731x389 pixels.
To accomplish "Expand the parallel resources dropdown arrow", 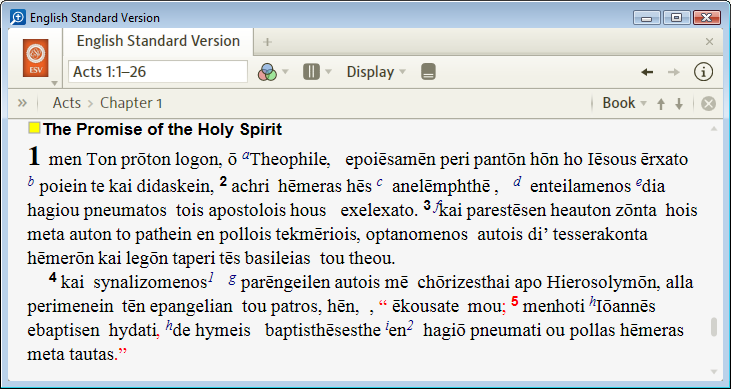I will pos(328,72).
